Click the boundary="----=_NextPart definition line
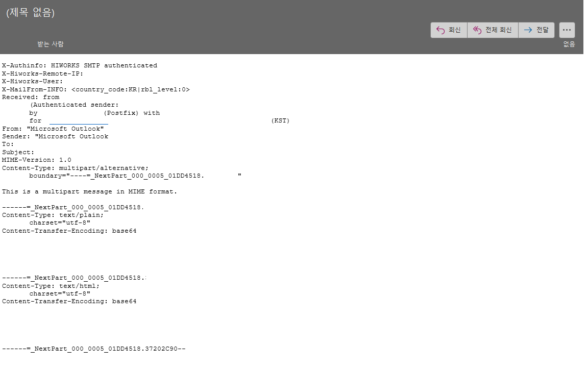 (x=135, y=176)
